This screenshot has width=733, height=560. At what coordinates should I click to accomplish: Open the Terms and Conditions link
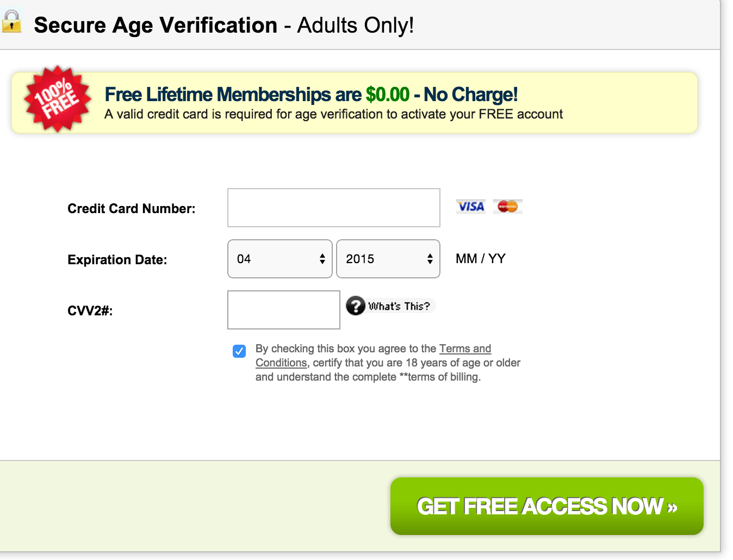[373, 356]
